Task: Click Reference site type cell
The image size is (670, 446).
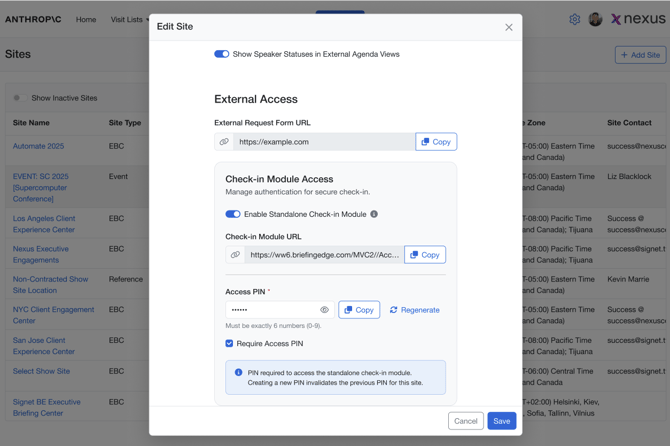Action: 126,279
